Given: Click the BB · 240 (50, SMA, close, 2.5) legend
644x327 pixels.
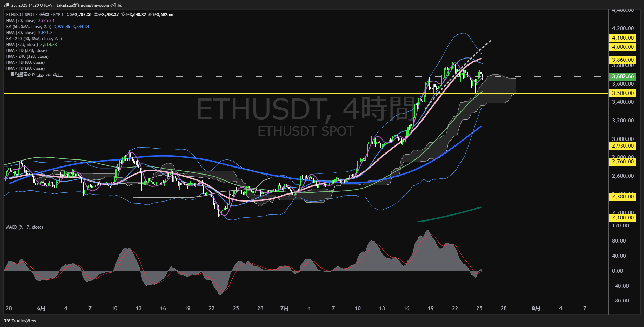Looking at the screenshot, I should [x=34, y=39].
